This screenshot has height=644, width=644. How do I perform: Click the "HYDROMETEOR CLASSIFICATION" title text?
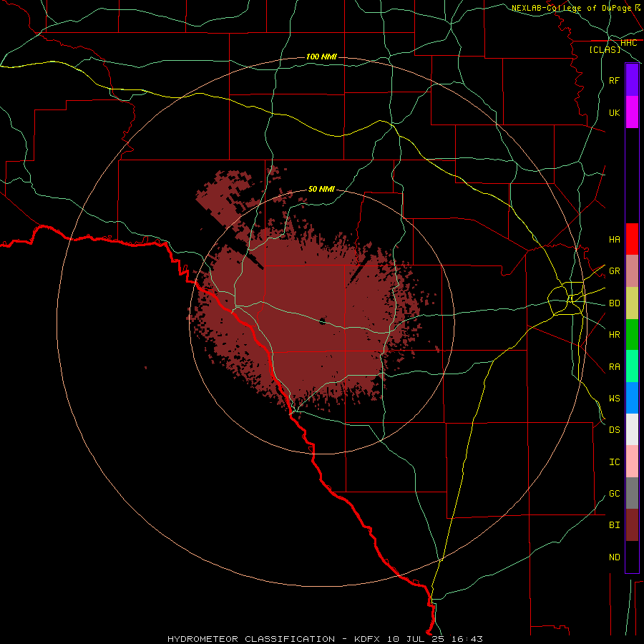tap(251, 639)
